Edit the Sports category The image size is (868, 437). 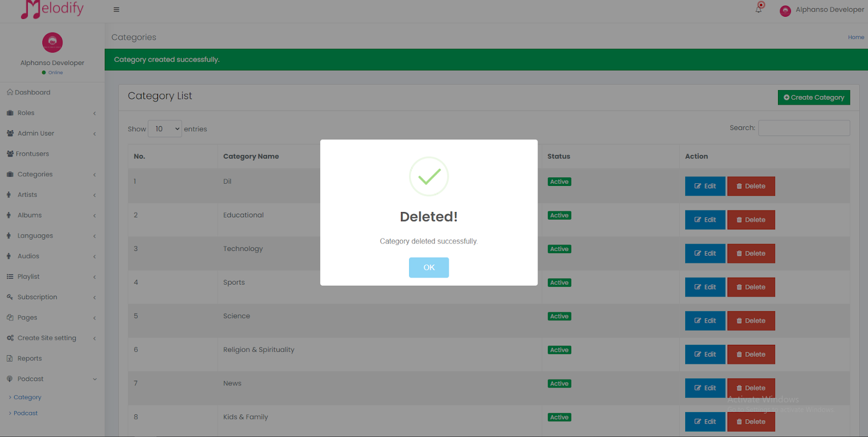[x=705, y=287]
